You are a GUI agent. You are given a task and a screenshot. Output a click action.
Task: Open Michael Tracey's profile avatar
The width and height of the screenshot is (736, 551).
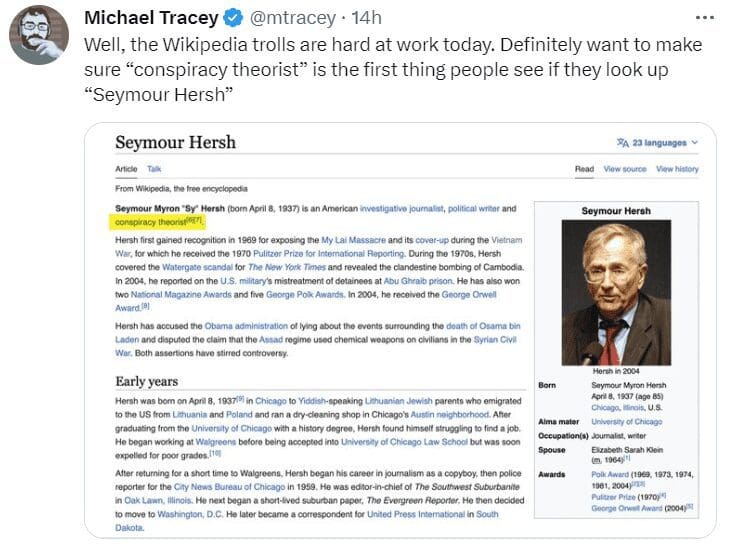click(x=39, y=35)
